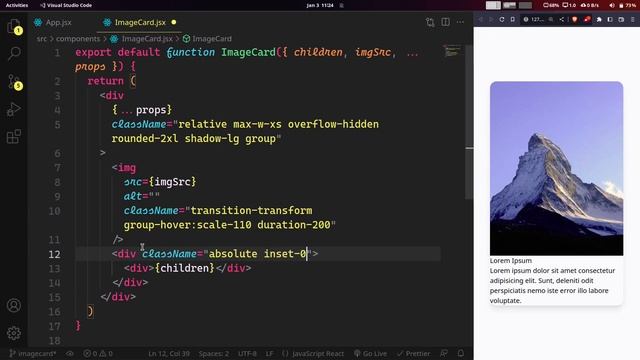
Task: Click the minimap code overview
Action: click(x=452, y=51)
